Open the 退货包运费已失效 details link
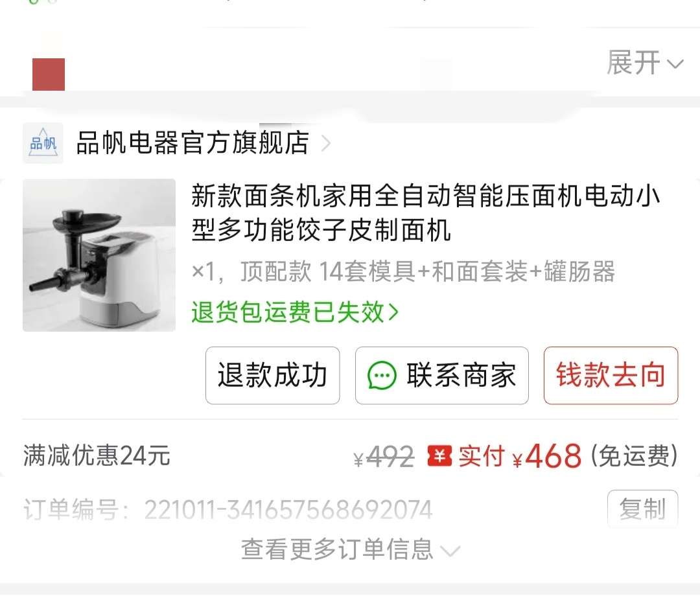 (x=295, y=312)
